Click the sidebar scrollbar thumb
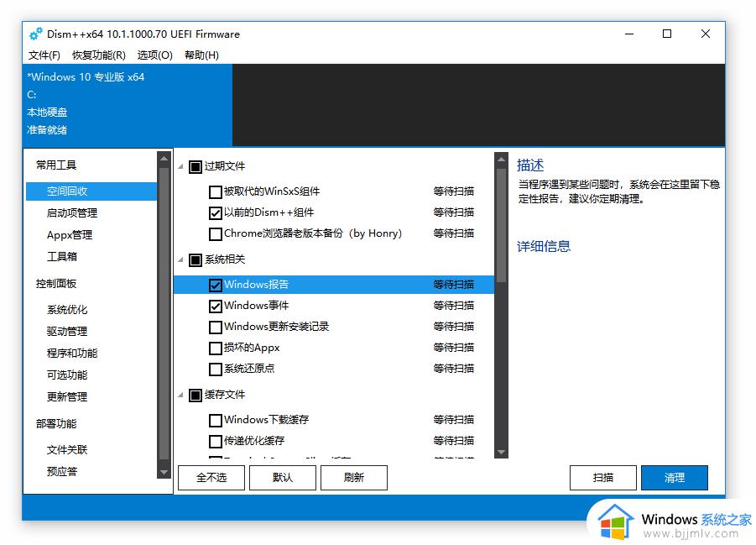Screen dimensions: 756x545 [164, 314]
